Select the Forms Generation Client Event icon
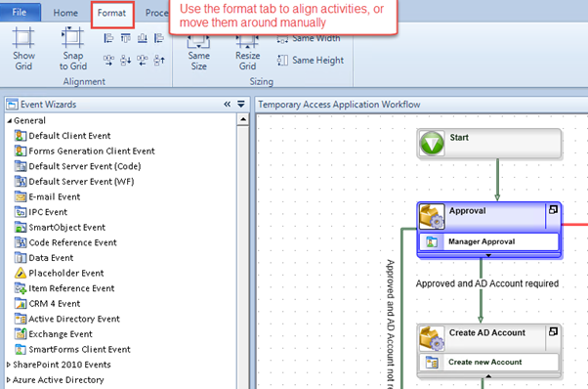588x389 pixels. click(21, 151)
